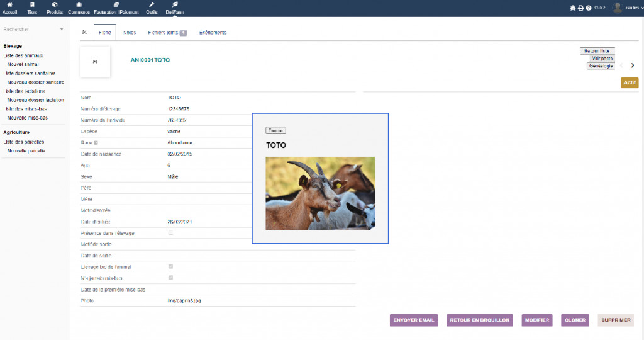Open the DoliFarm leaf module
644x340 pixels.
point(175,8)
